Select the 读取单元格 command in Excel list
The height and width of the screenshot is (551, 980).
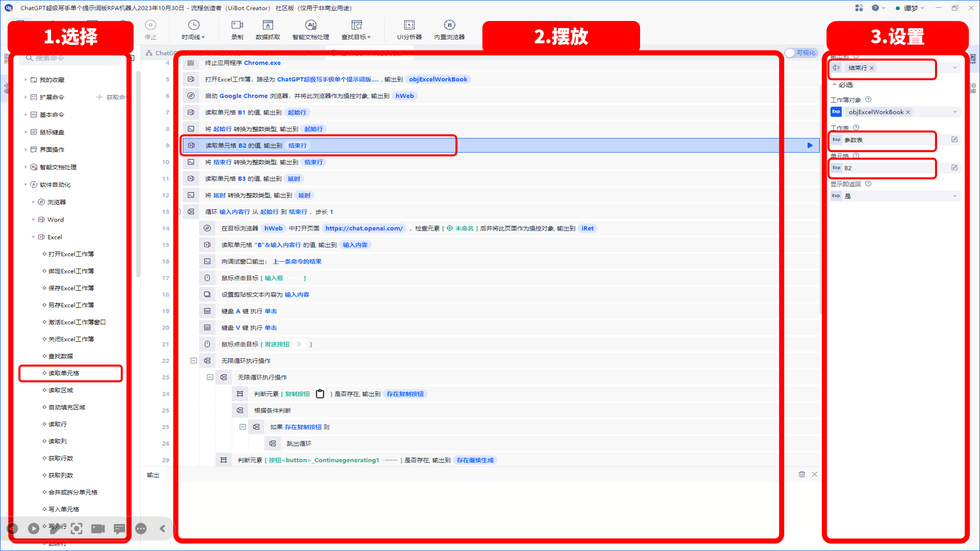64,373
